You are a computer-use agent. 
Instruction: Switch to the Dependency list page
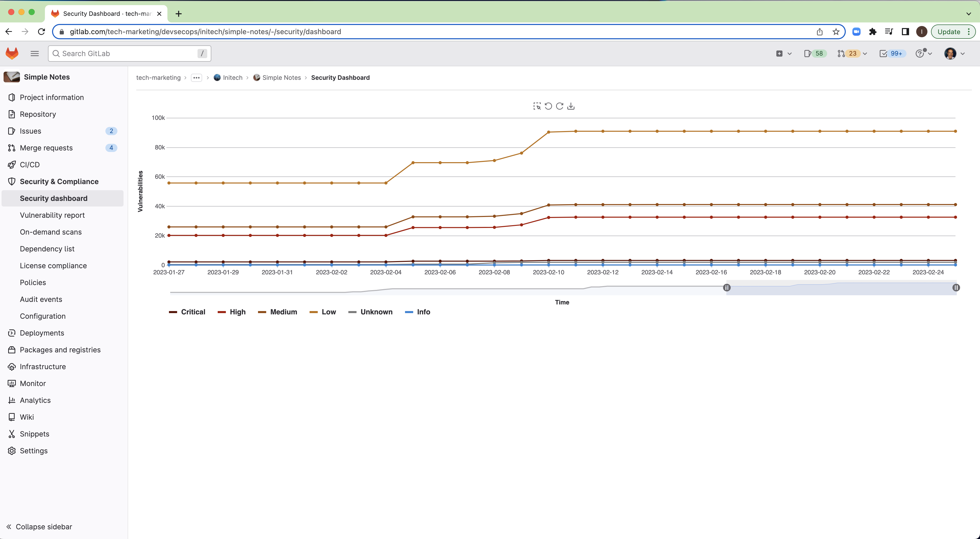[47, 249]
